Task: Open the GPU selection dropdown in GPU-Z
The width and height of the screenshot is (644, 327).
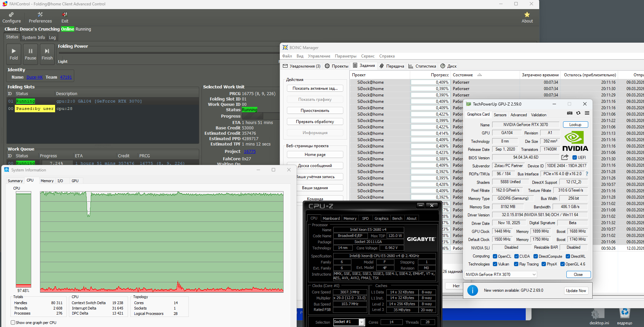Action: pyautogui.click(x=501, y=275)
